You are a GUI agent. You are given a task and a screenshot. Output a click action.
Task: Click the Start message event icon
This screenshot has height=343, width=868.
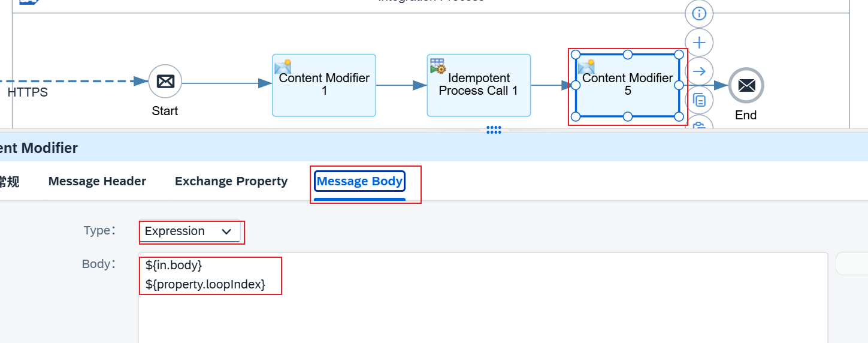[x=165, y=81]
